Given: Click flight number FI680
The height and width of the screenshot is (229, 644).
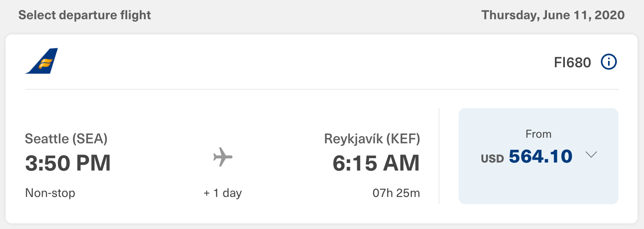Looking at the screenshot, I should 572,62.
